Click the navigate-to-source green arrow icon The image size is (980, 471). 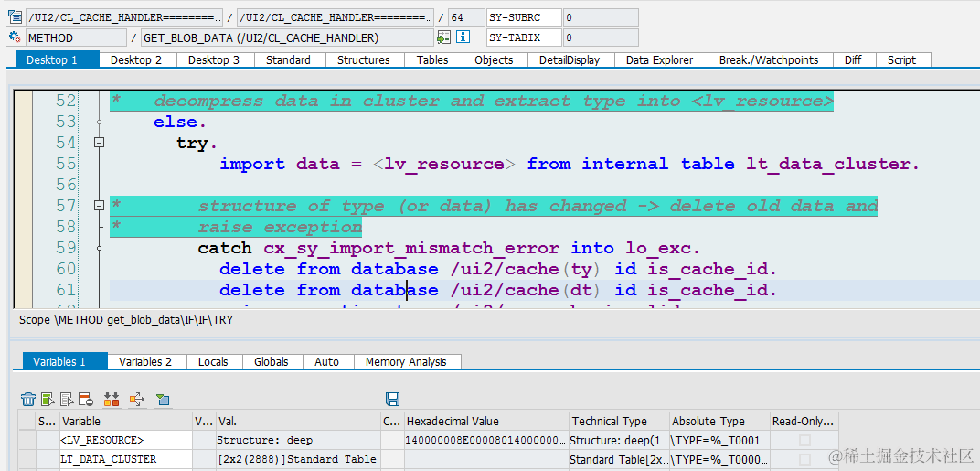click(x=443, y=37)
